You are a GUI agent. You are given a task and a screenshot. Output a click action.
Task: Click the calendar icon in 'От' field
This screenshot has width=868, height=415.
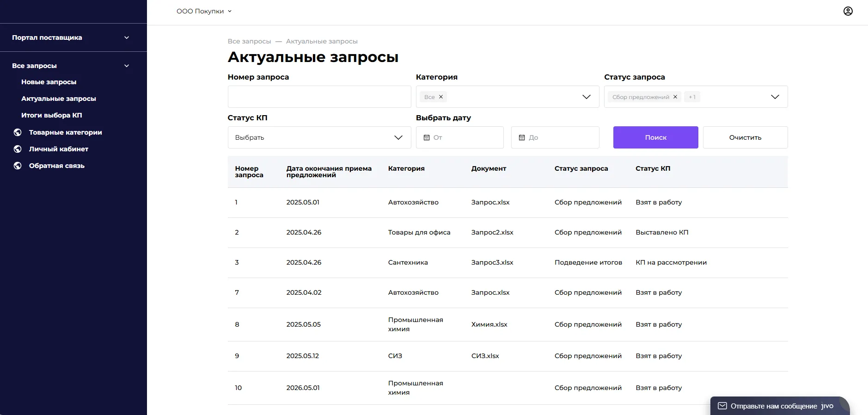(x=427, y=137)
